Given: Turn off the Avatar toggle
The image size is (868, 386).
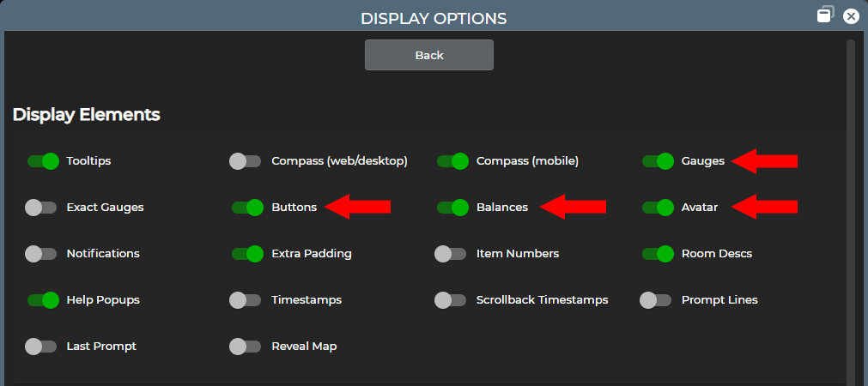Looking at the screenshot, I should point(657,207).
